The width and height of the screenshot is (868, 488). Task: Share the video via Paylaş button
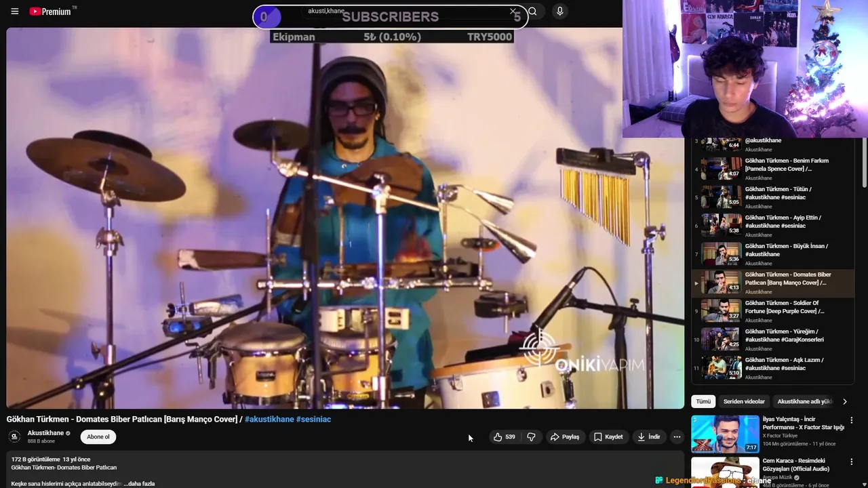(564, 437)
